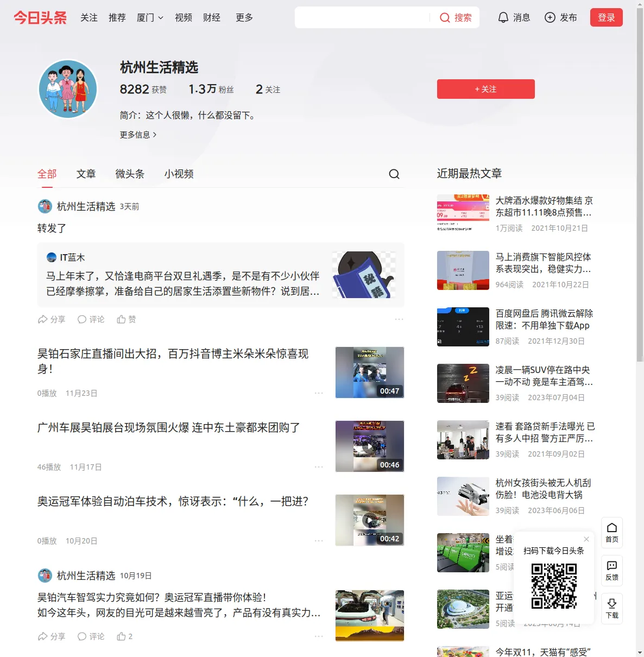Expand the 厦门 city dropdown
This screenshot has width=644, height=657.
click(150, 17)
